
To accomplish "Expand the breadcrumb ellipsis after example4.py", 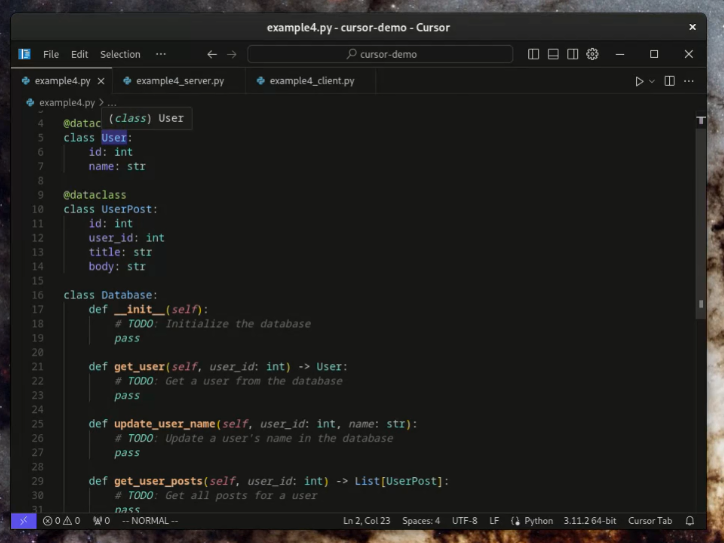I will [112, 103].
